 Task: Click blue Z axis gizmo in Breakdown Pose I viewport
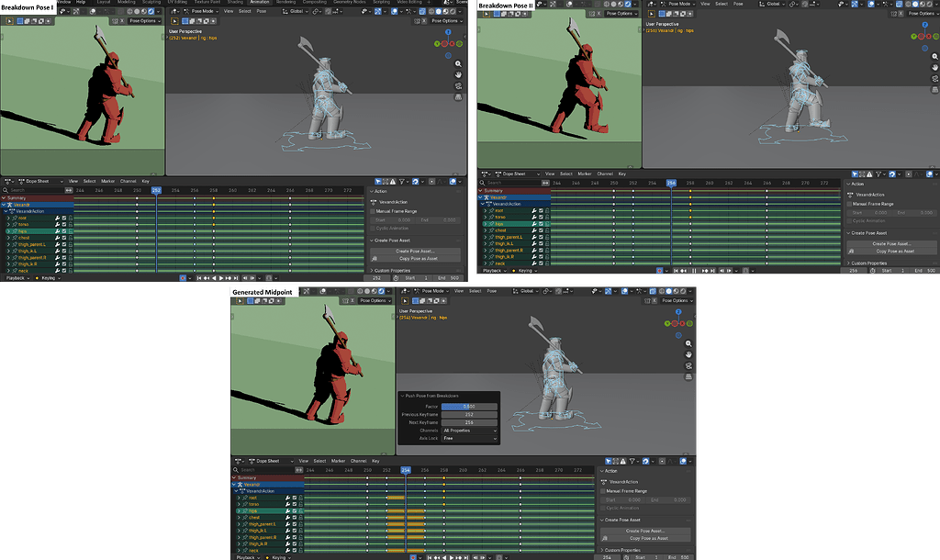pyautogui.click(x=448, y=32)
